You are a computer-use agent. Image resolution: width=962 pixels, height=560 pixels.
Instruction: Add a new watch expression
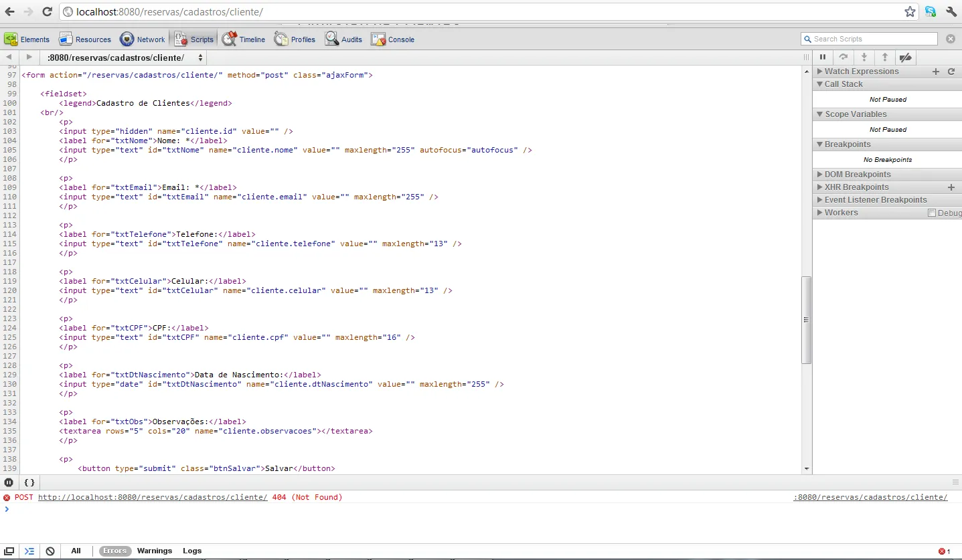(936, 72)
